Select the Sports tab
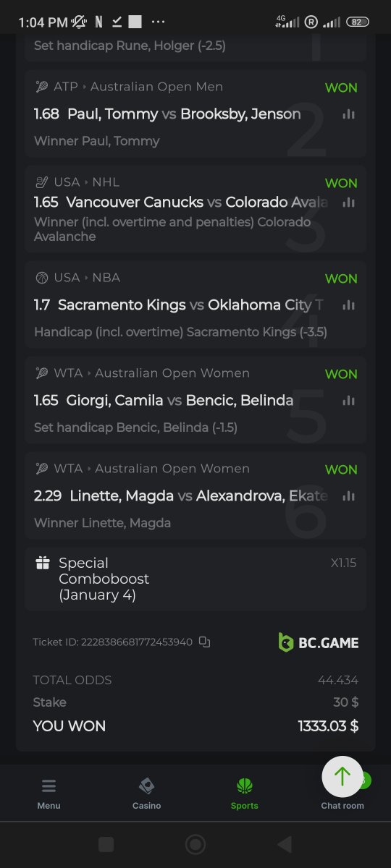 click(244, 793)
